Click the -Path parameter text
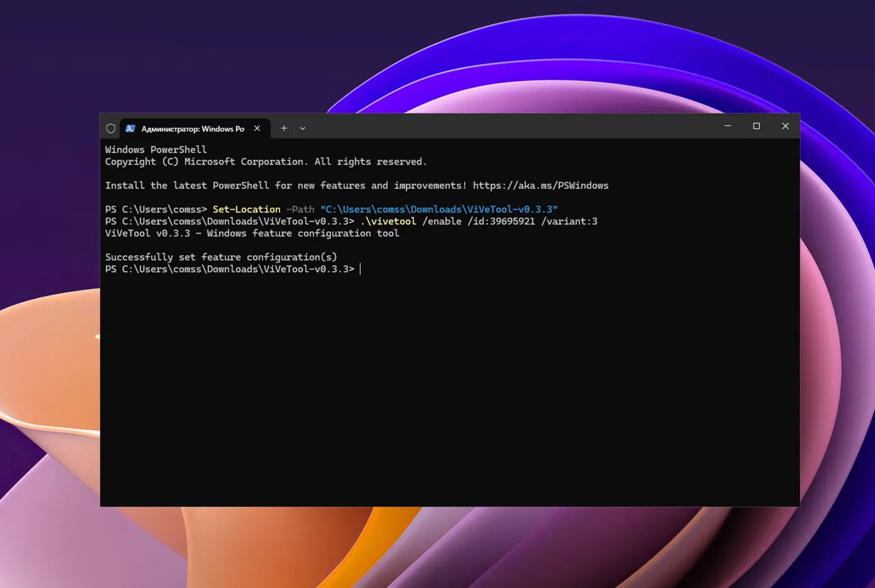This screenshot has height=588, width=875. coord(300,209)
